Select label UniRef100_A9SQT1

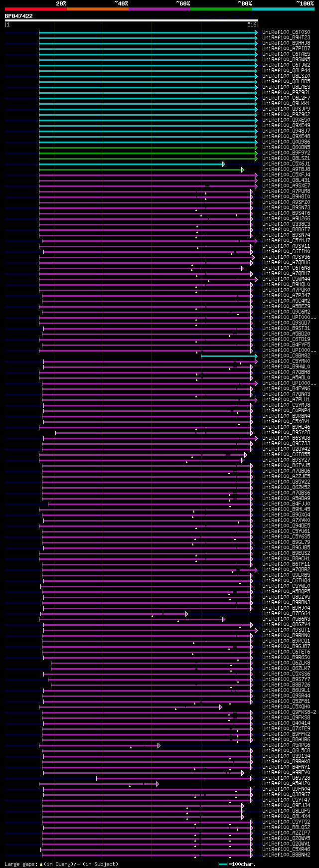point(286,630)
